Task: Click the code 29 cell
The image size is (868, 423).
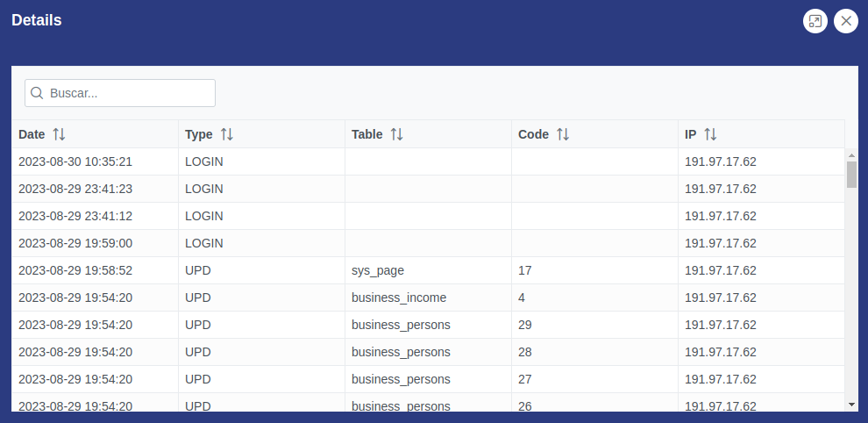Action: [x=525, y=325]
